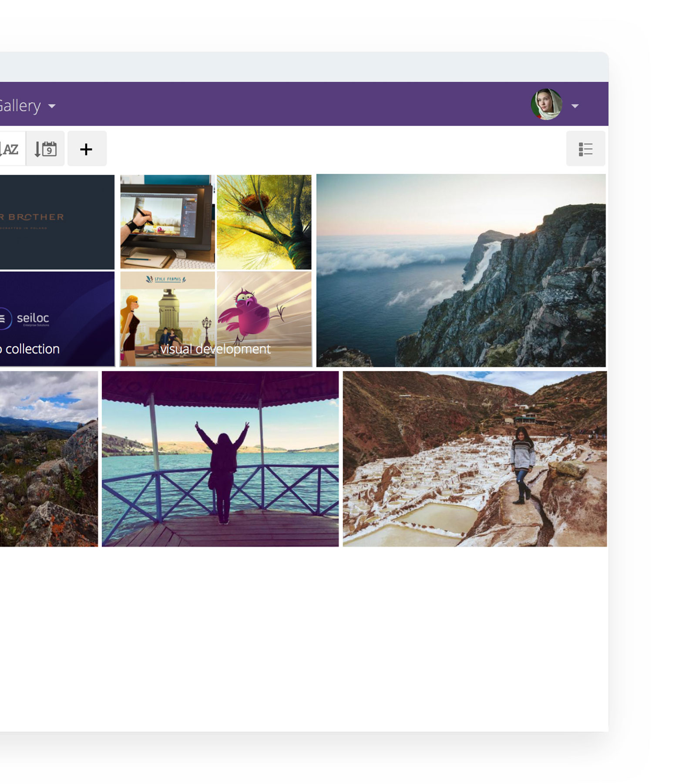
Task: Switch to list view icon
Action: [585, 149]
